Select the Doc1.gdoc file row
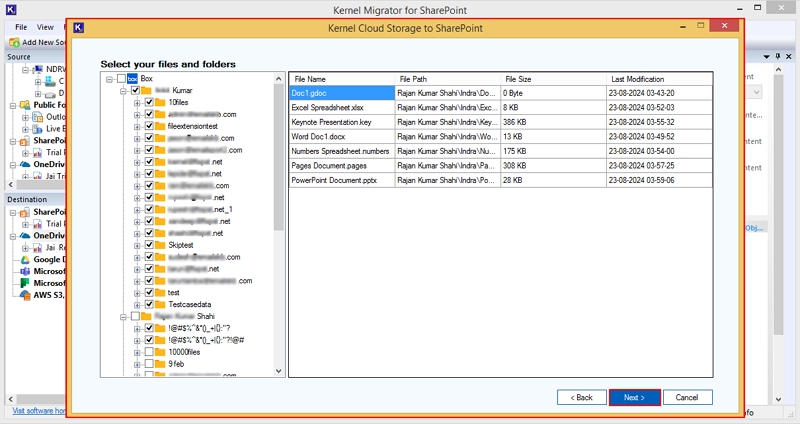Screen dimensions: 800x424 [x=501, y=93]
